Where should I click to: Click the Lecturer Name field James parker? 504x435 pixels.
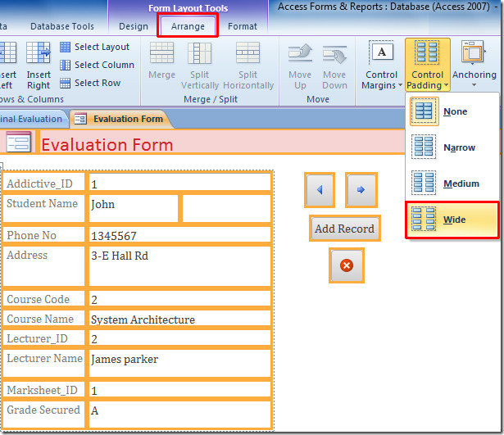179,364
